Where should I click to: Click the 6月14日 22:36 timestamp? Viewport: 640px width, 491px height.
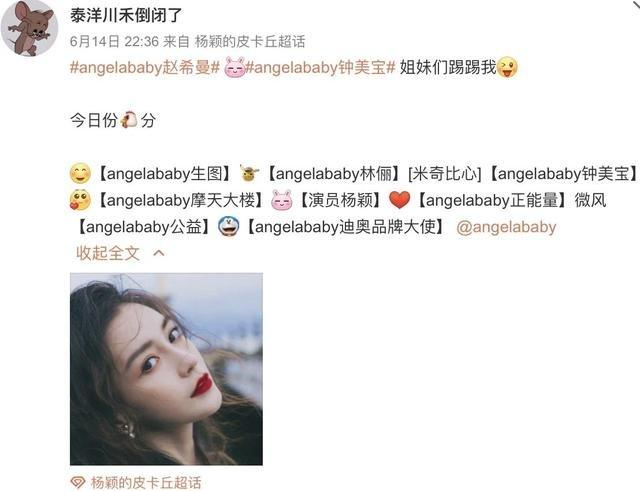(114, 41)
